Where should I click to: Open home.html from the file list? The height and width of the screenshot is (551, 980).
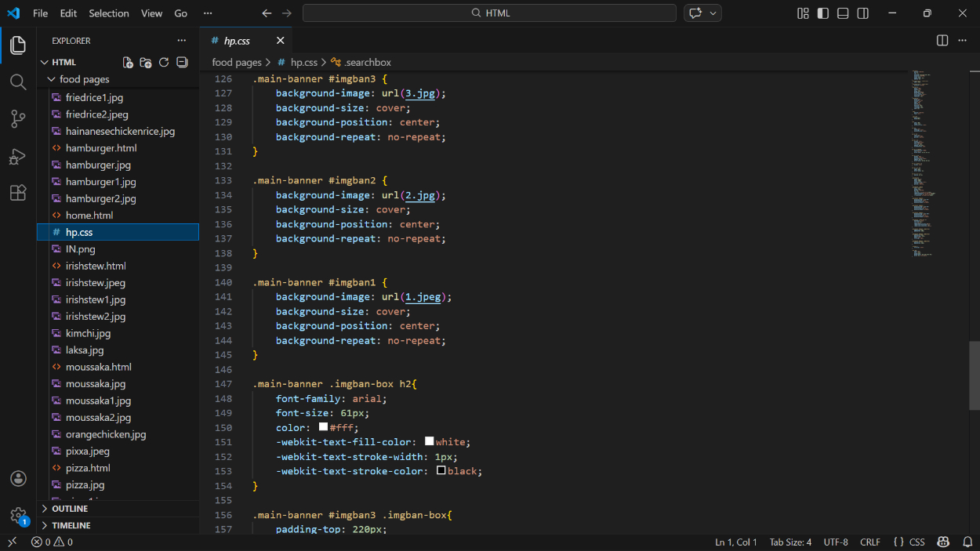tap(89, 216)
